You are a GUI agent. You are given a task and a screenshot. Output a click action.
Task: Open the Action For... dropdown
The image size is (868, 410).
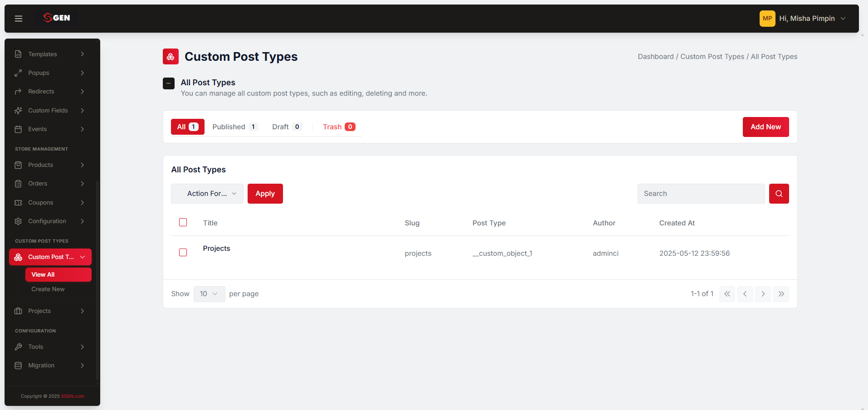tap(207, 194)
